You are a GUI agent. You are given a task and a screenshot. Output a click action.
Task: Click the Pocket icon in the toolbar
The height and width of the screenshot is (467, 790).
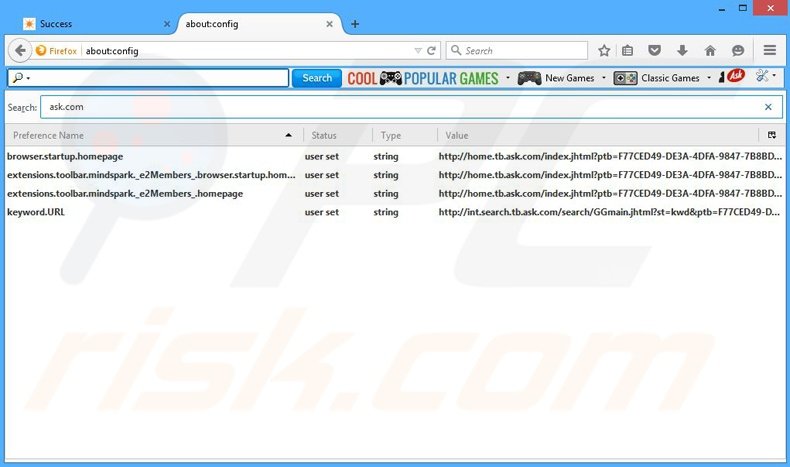click(x=654, y=50)
